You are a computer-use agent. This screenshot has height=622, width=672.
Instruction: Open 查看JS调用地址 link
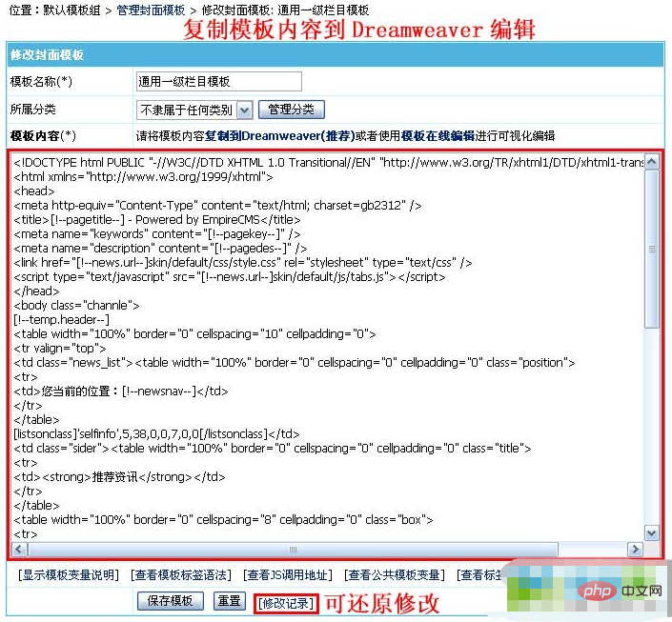(288, 574)
